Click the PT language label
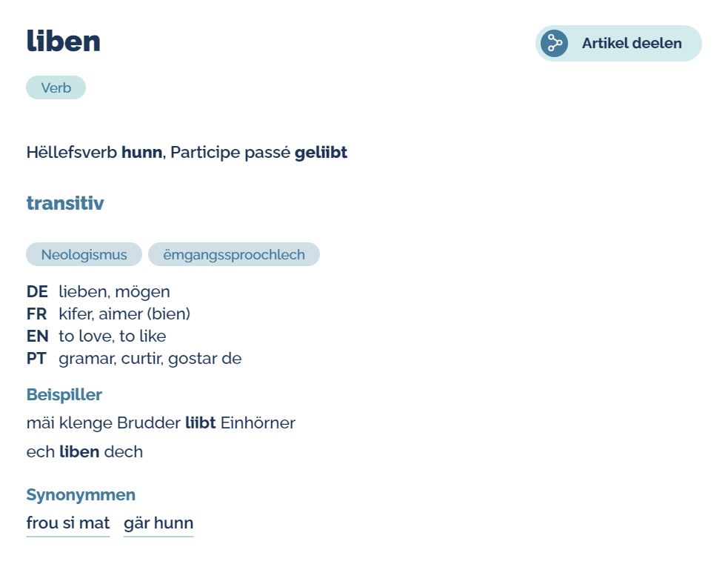 coord(36,358)
